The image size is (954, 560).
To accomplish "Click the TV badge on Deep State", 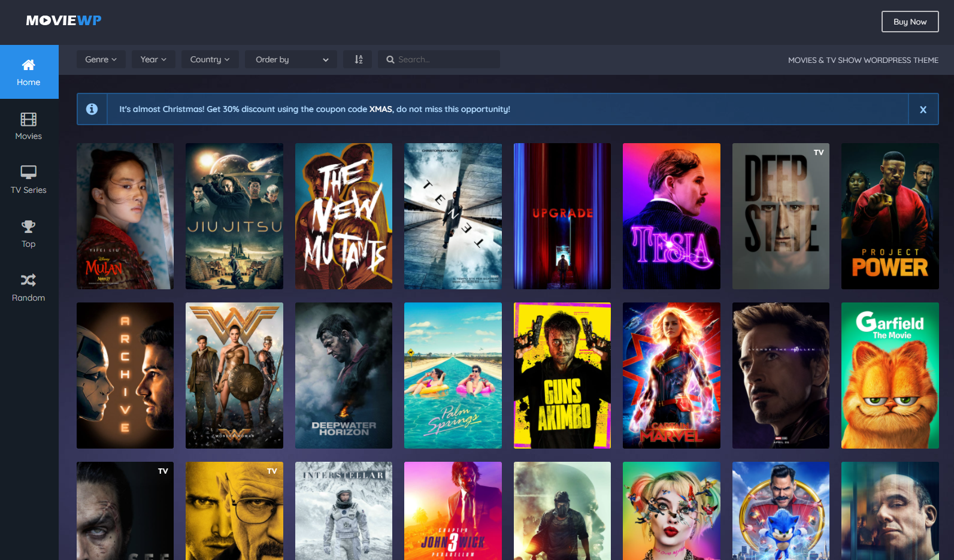I will [819, 153].
